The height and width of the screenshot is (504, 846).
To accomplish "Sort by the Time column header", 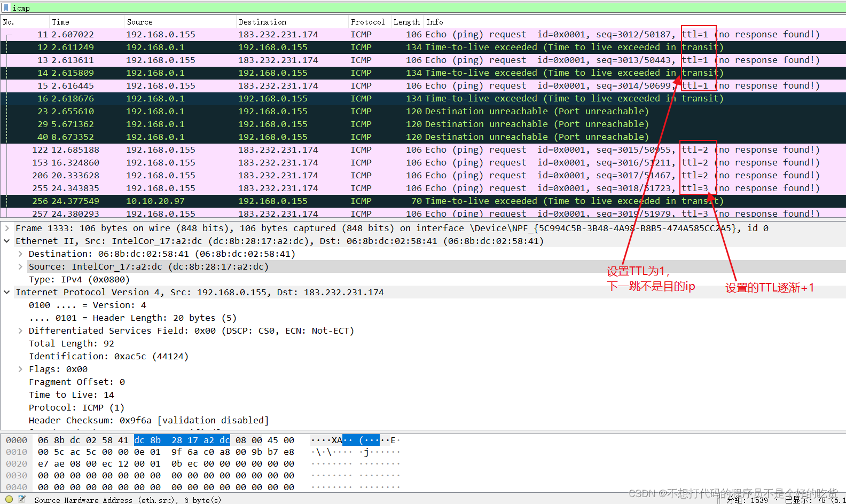I will click(87, 22).
